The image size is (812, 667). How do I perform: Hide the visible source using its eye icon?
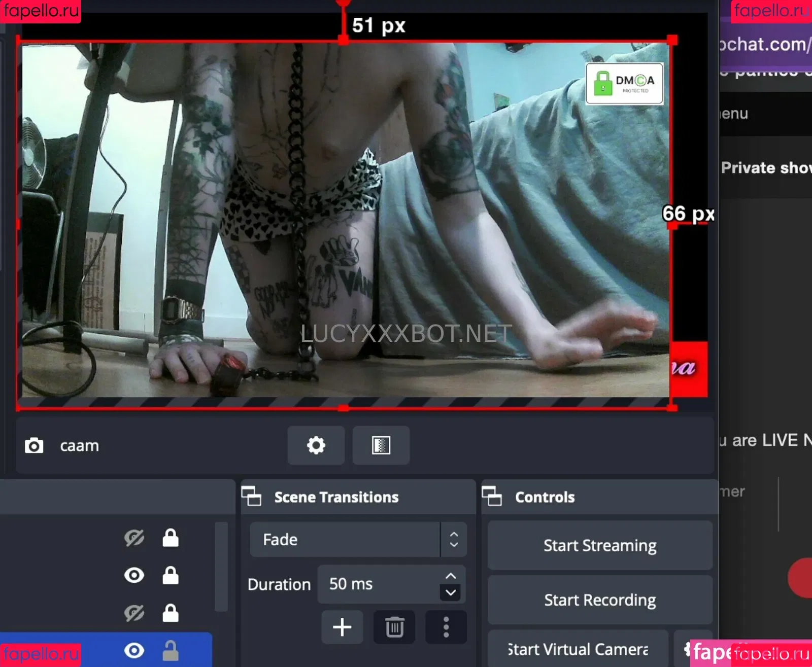point(134,576)
